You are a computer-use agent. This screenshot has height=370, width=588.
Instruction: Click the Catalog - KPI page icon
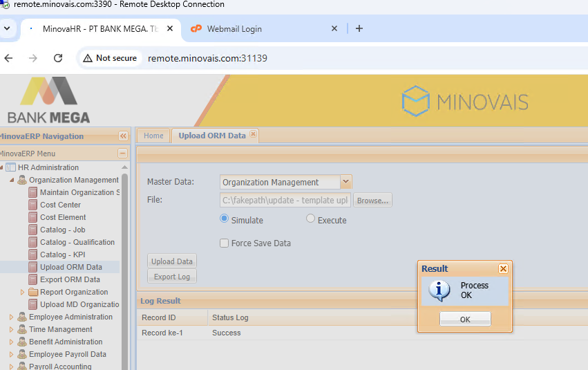(33, 255)
